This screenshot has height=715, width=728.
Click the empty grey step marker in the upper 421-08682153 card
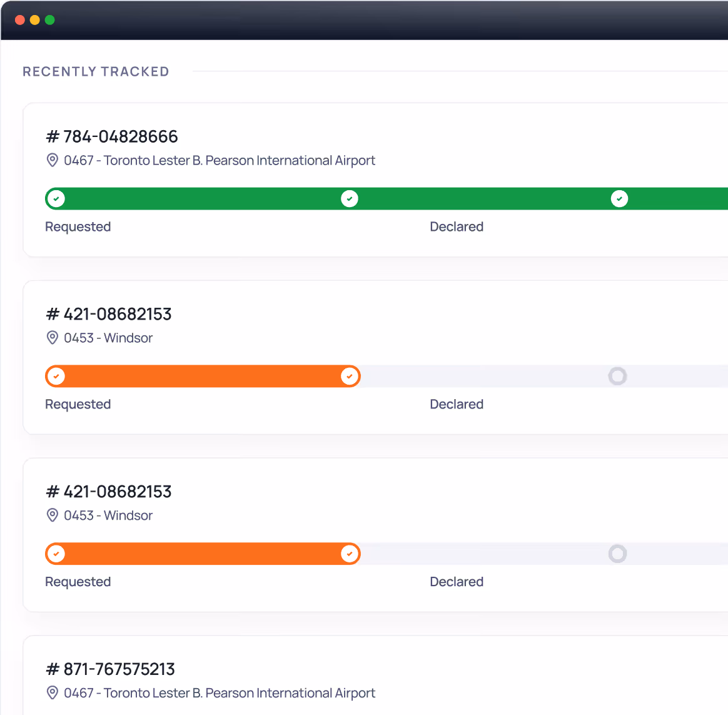(x=617, y=376)
